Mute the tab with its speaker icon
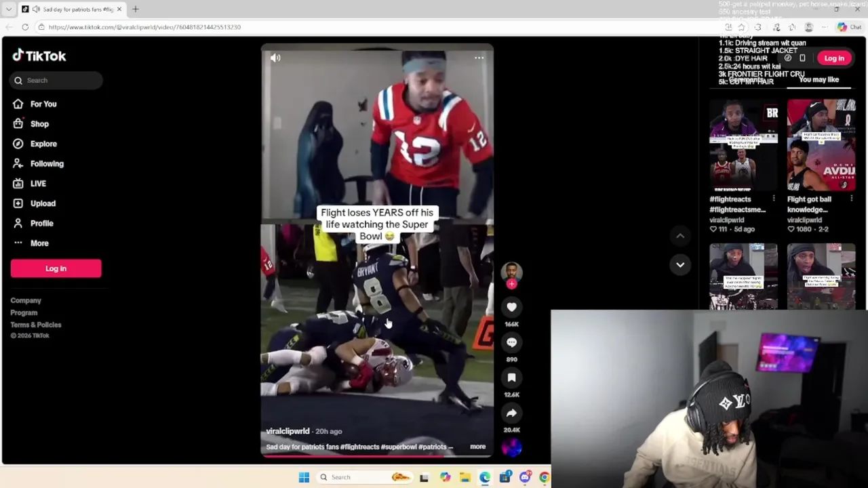This screenshot has width=868, height=488. [36, 9]
